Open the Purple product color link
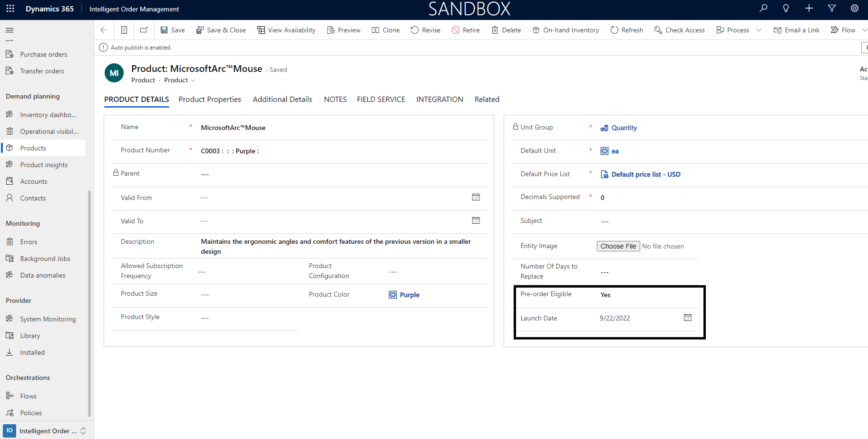868x439 pixels. tap(410, 295)
